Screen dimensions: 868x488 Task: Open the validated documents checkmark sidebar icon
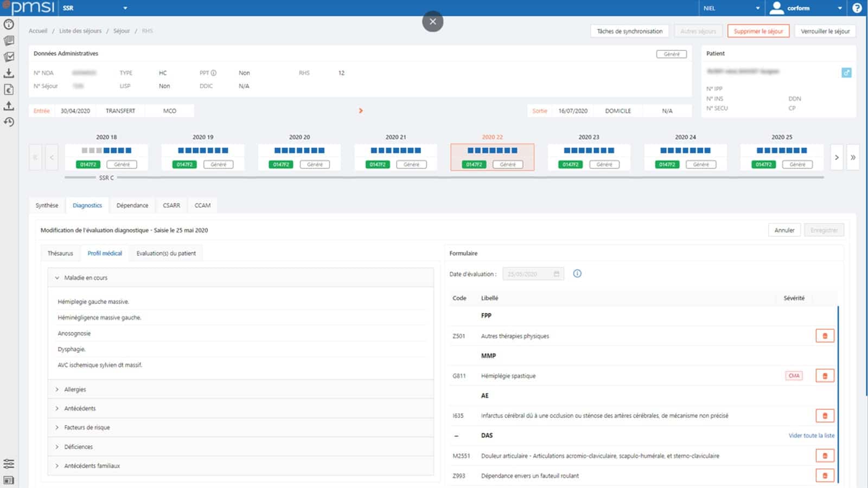[x=9, y=57]
